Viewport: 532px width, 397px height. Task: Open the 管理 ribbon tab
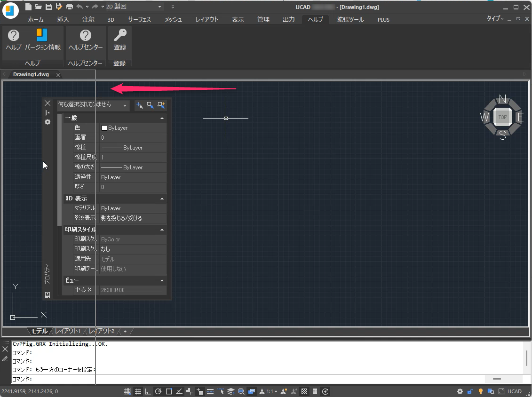pos(263,20)
